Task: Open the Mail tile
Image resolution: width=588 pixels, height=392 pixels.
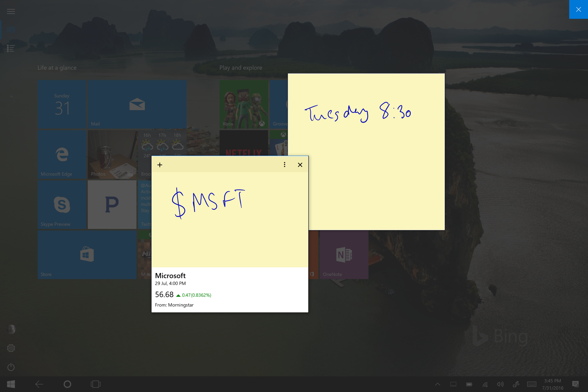Action: [137, 104]
